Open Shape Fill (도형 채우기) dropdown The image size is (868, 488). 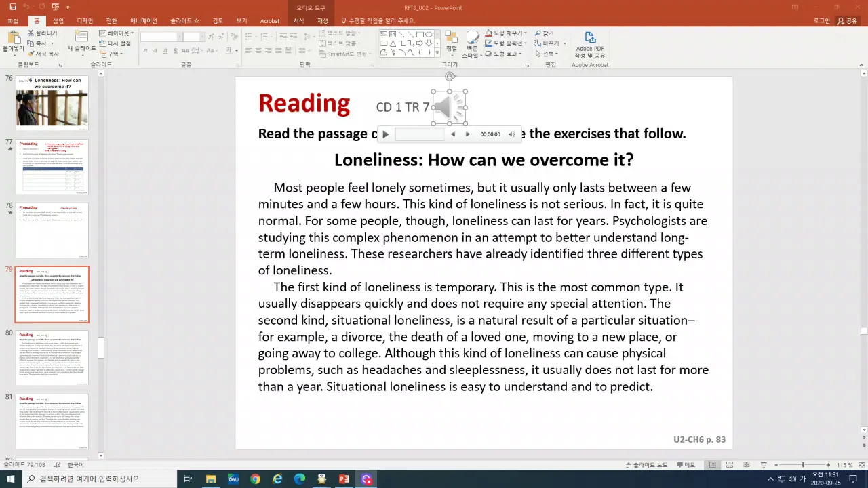tap(505, 33)
